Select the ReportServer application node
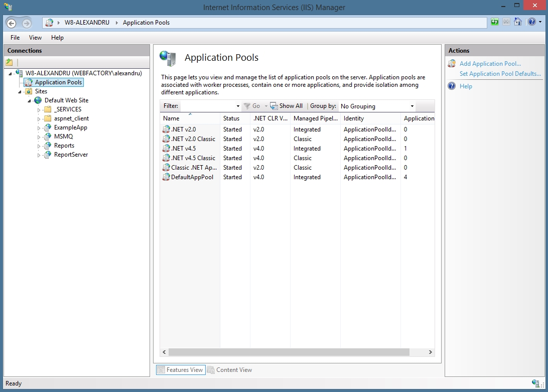This screenshot has height=392, width=548. [x=71, y=155]
